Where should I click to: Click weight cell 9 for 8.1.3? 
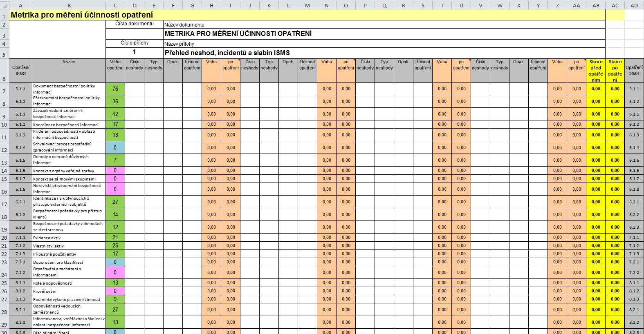click(x=115, y=299)
